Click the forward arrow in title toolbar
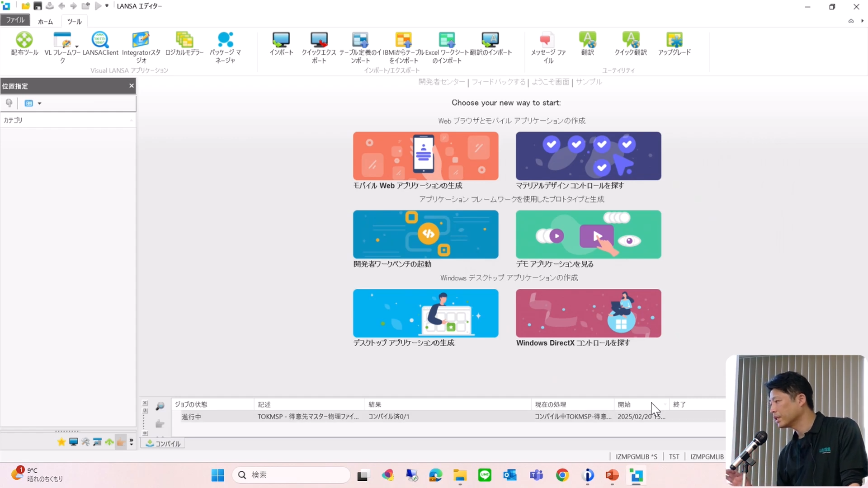 [73, 6]
